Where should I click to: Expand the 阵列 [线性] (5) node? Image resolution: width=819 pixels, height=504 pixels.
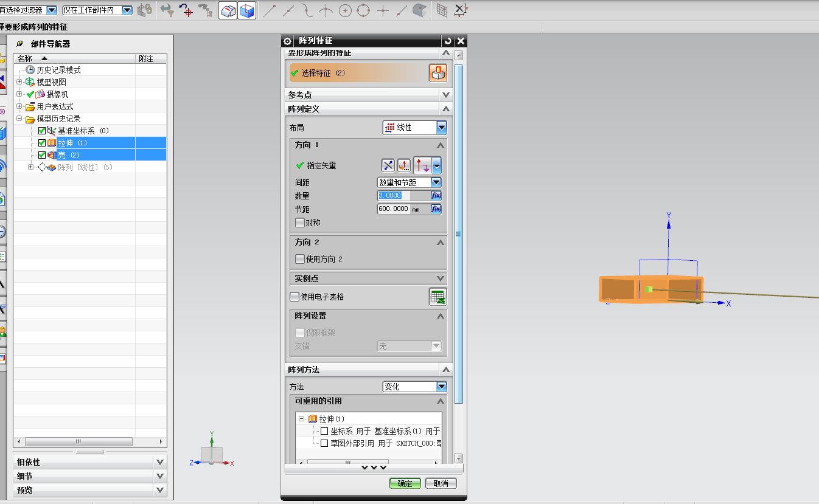(30, 167)
